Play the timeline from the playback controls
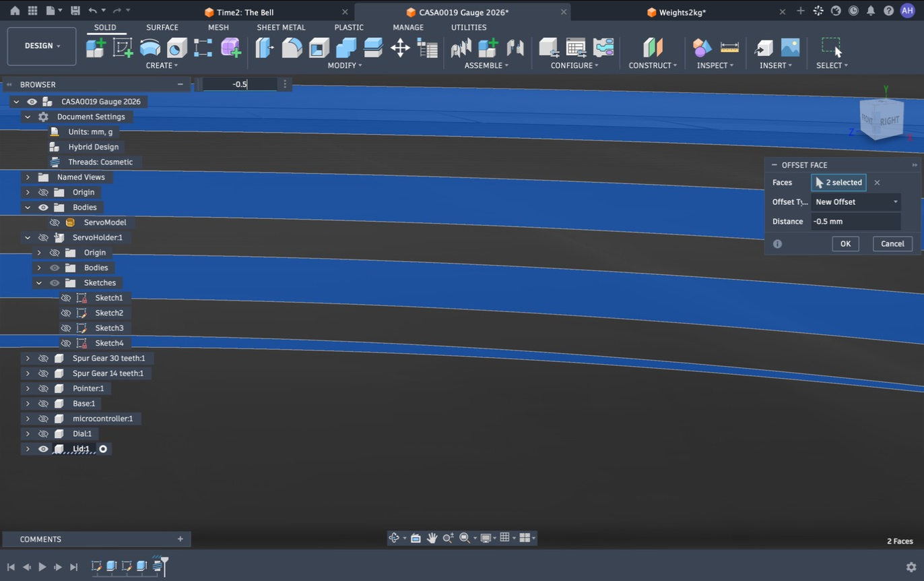Image resolution: width=924 pixels, height=581 pixels. (42, 567)
